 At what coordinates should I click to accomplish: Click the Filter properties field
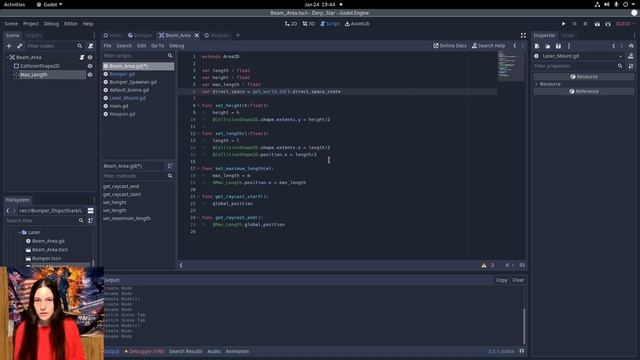pyautogui.click(x=579, y=66)
